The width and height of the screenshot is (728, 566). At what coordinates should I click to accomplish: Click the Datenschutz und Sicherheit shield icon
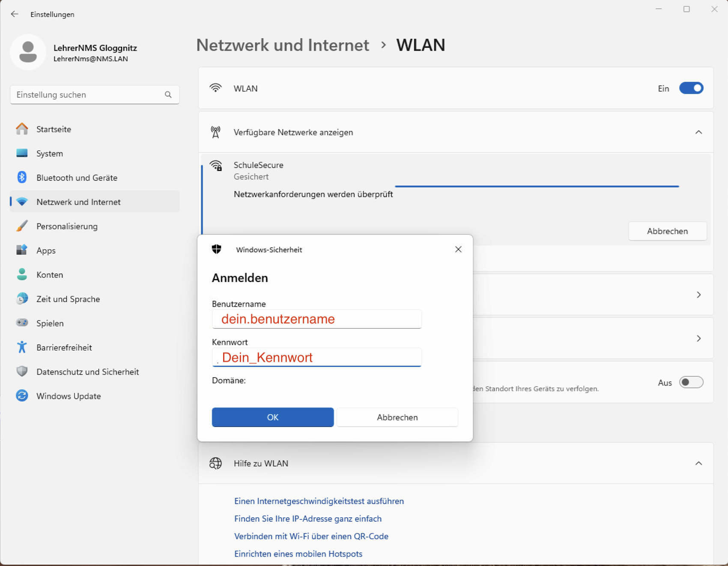tap(21, 371)
